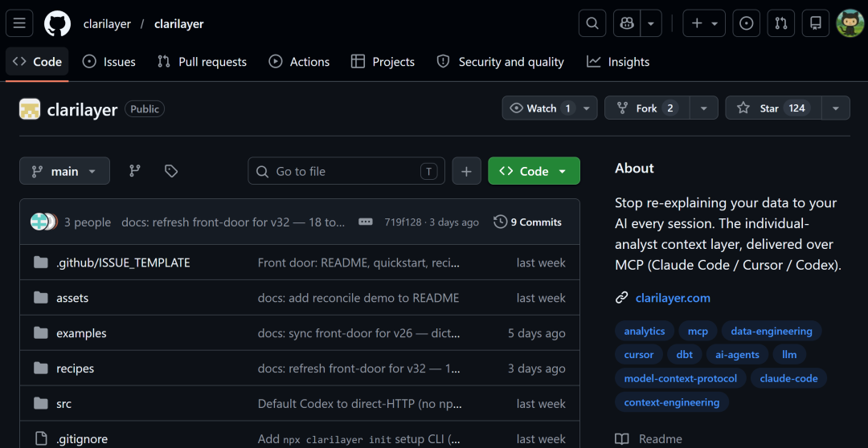Screen dimensions: 868x448
Task: Click the contributor avatars in commit bar
Action: (x=43, y=222)
